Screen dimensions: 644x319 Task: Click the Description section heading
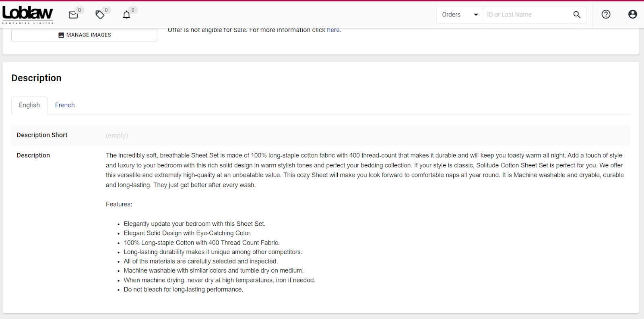[36, 78]
